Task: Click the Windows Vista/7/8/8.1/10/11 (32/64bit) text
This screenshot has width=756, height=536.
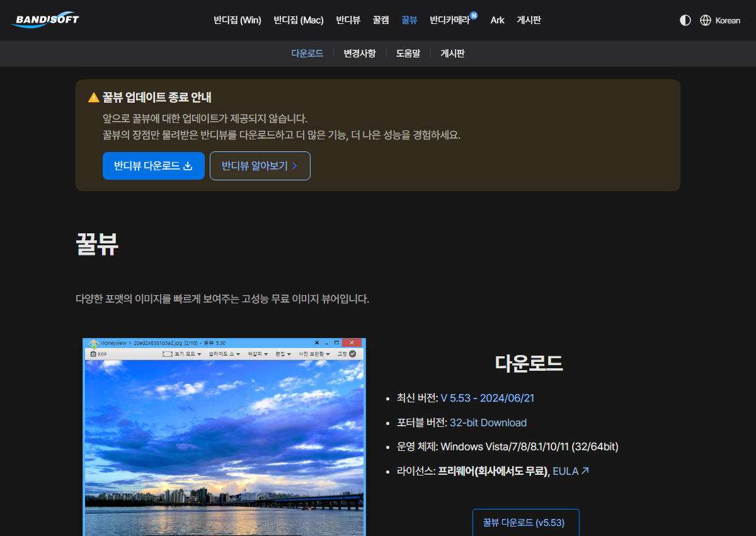Action: 529,446
